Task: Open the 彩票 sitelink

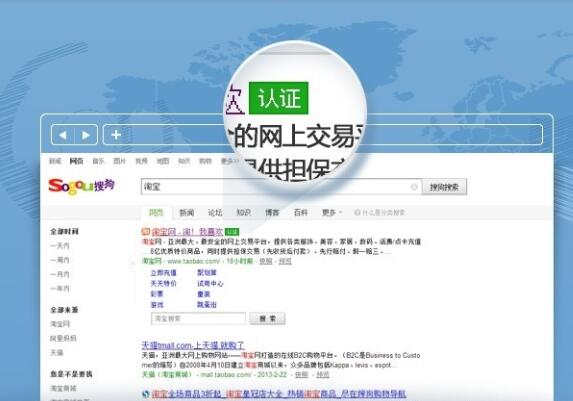Action: point(157,294)
